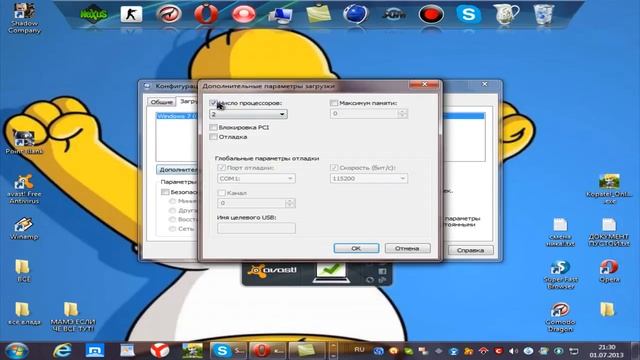Screen dimensions: 640x360
Task: Open the Computer icon in the dock
Action: pyautogui.click(x=281, y=15)
